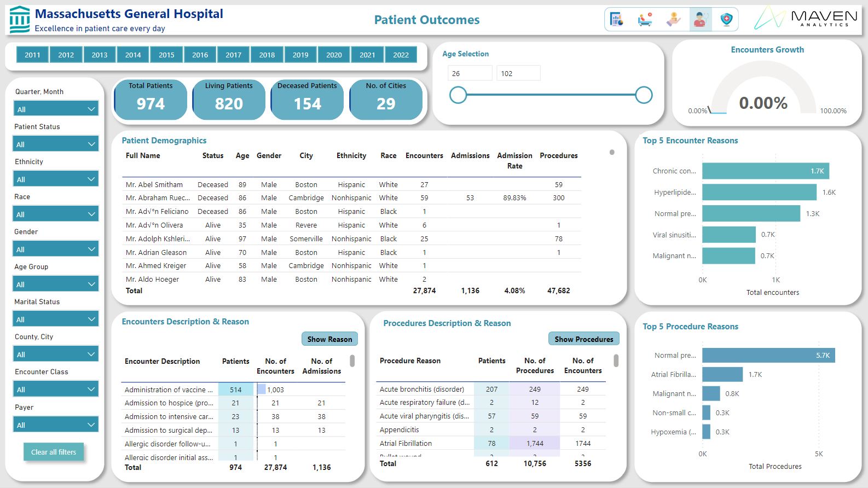This screenshot has height=488, width=868.
Task: Click the Living Patients 820 card
Action: click(229, 100)
